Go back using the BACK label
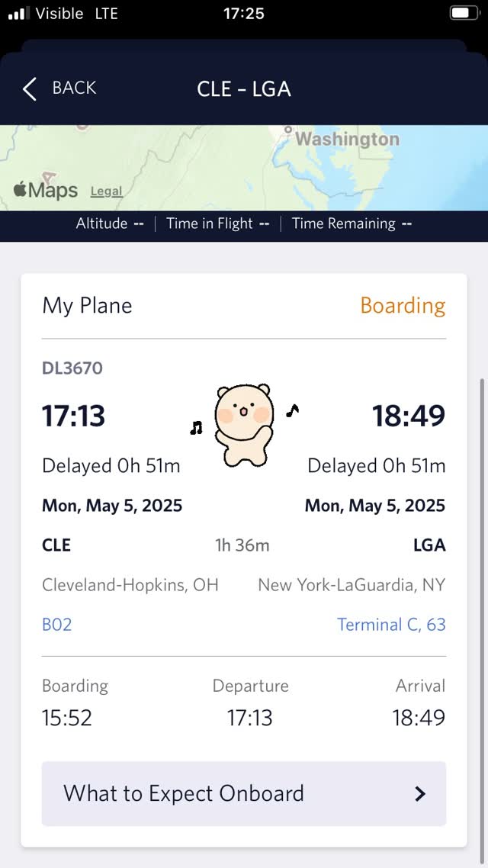Viewport: 488px width, 868px height. pos(74,88)
